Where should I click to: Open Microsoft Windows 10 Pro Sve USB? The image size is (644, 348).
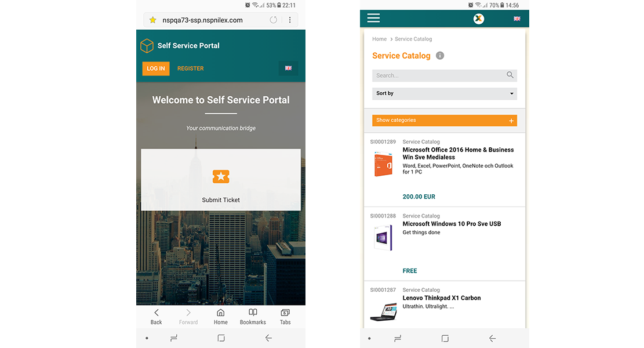pyautogui.click(x=452, y=224)
